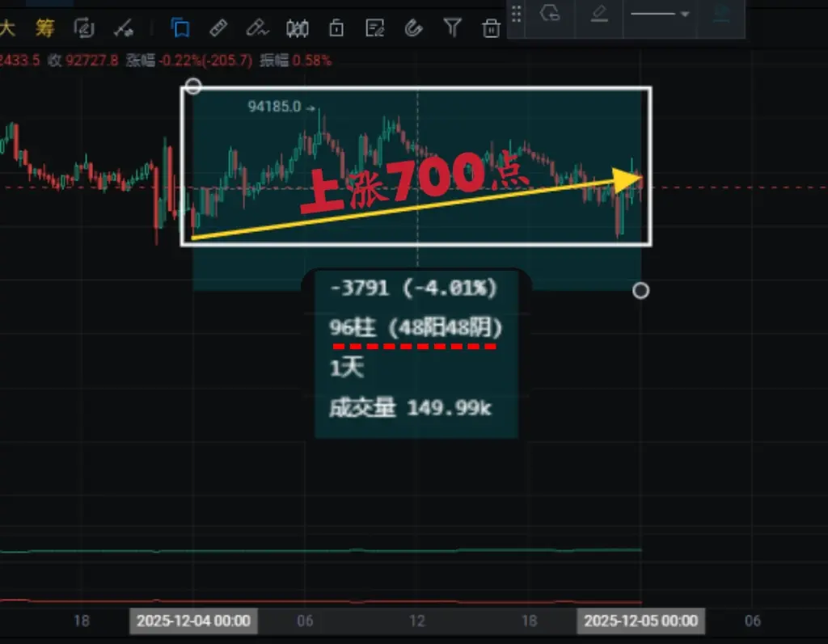The width and height of the screenshot is (828, 644).
Task: Click the 96柱 (48阳48阴) bar count text
Action: click(x=416, y=328)
